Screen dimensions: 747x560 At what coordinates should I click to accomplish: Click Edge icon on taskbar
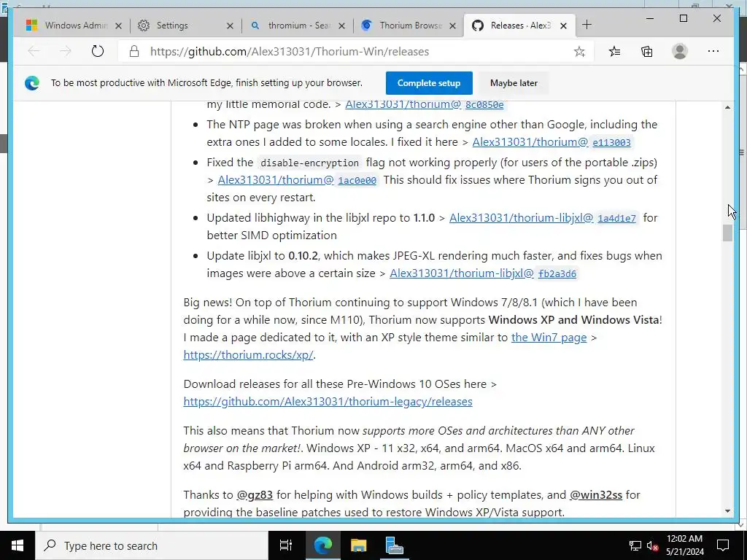[x=322, y=545]
